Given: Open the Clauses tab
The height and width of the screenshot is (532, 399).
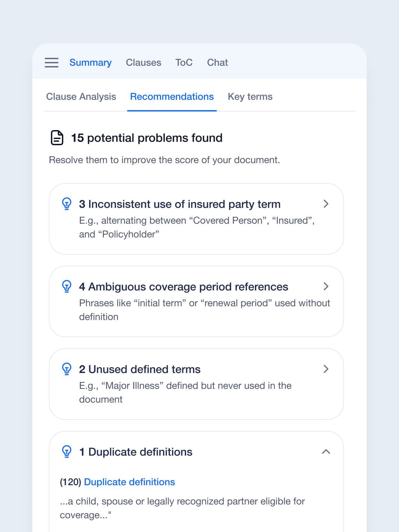Looking at the screenshot, I should pos(143,63).
